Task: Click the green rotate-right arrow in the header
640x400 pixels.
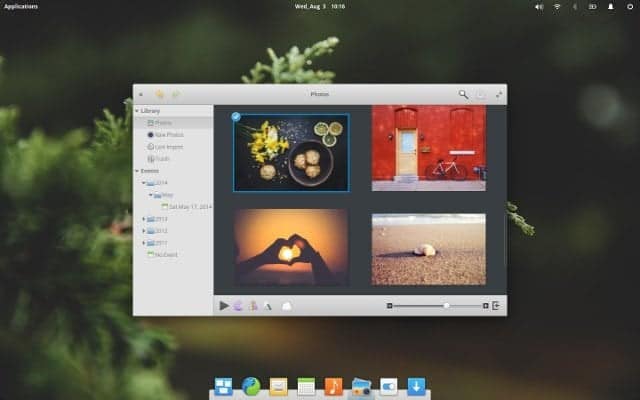Action: pyautogui.click(x=176, y=94)
